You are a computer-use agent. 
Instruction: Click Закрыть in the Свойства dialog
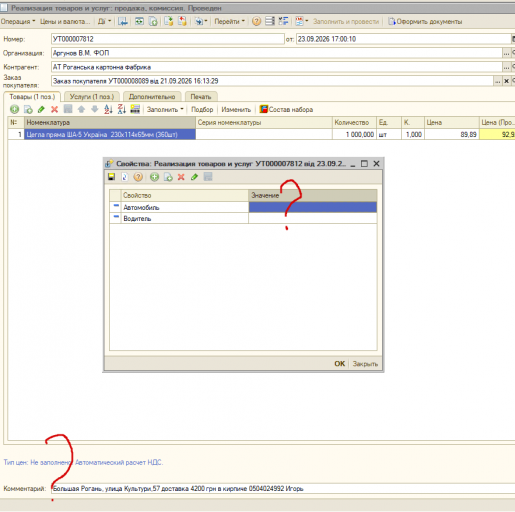pos(365,364)
